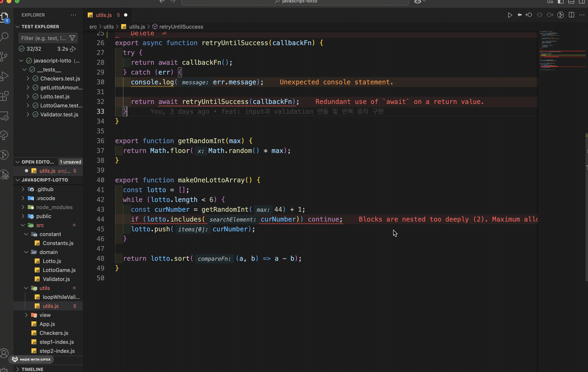Open the editor More Actions ellipsis
Viewport: 588px width, 372px height.
(x=582, y=15)
